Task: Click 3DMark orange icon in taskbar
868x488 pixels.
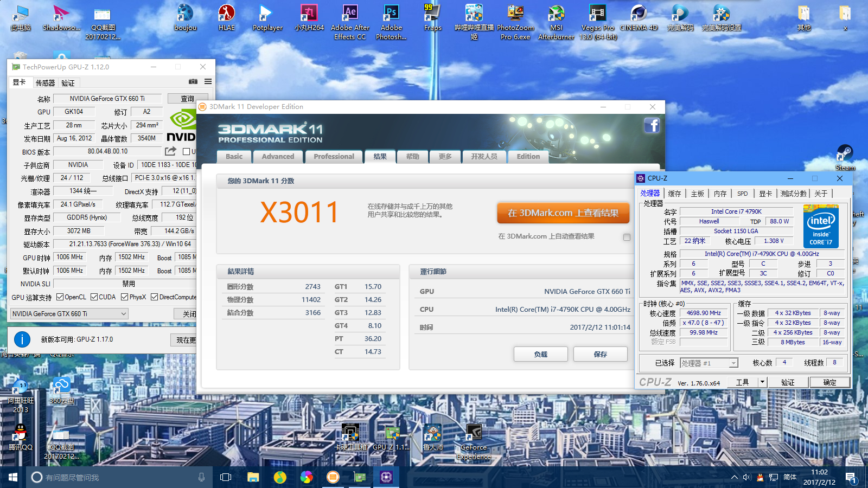Action: [333, 477]
